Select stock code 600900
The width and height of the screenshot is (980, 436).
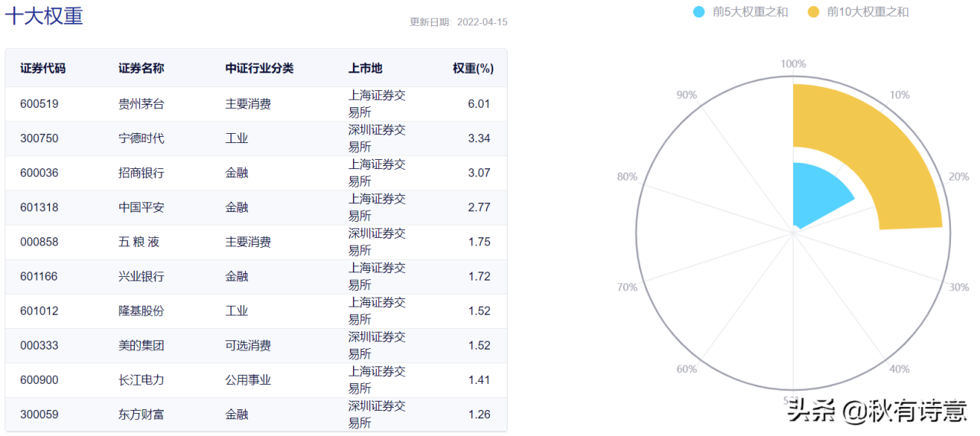coord(39,380)
